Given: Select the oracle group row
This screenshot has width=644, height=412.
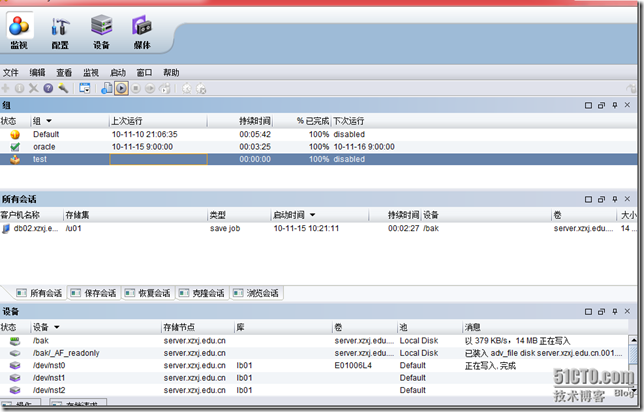Looking at the screenshot, I should point(318,147).
